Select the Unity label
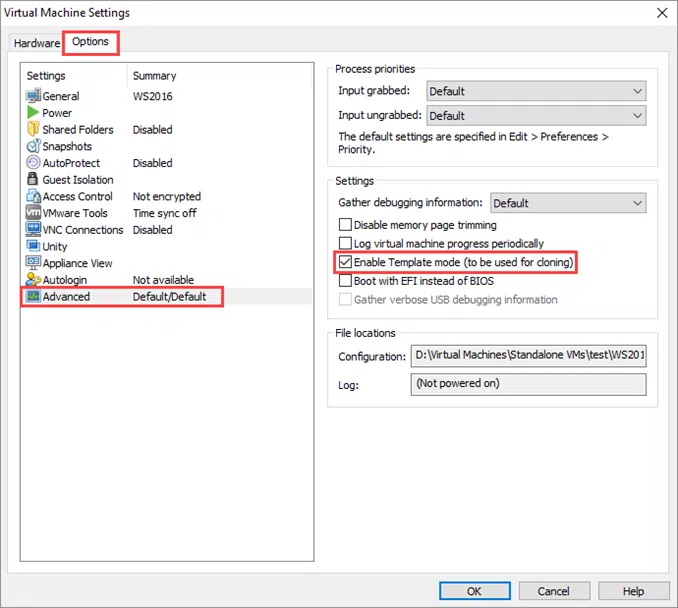Screen dimensions: 678x608 tap(55, 246)
